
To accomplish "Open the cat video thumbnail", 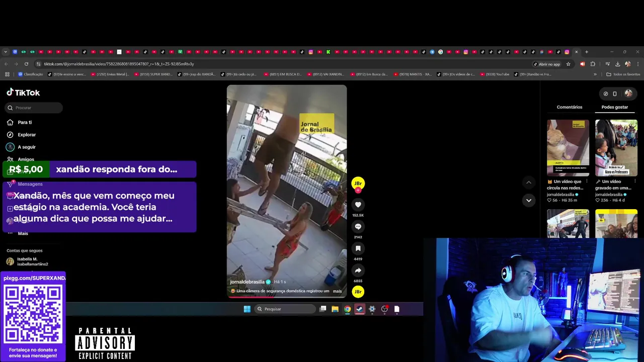I will click(568, 148).
